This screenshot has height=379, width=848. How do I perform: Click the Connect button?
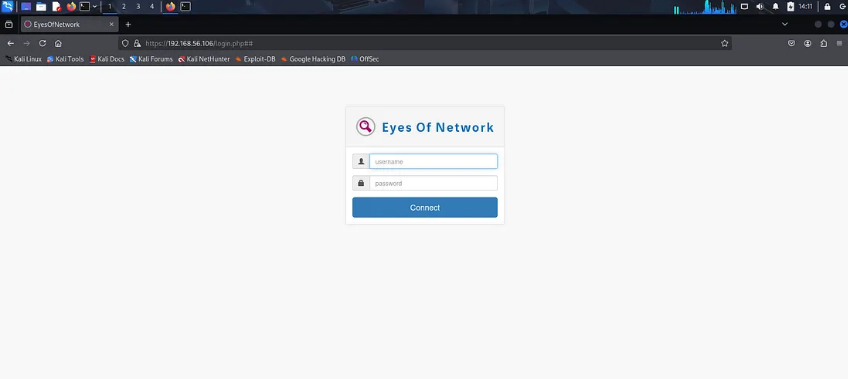425,208
